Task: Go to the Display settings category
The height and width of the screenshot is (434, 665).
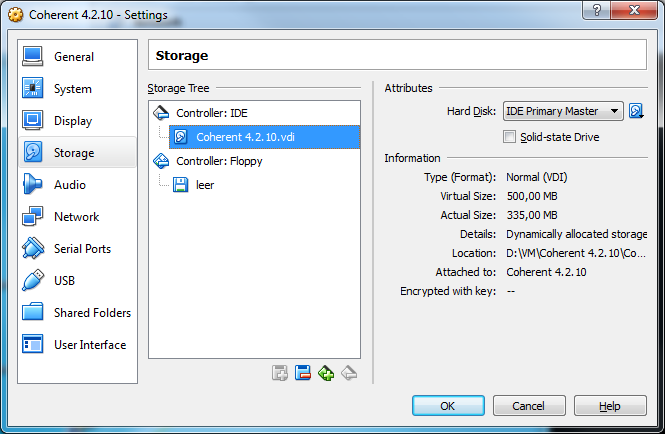Action: 72,121
